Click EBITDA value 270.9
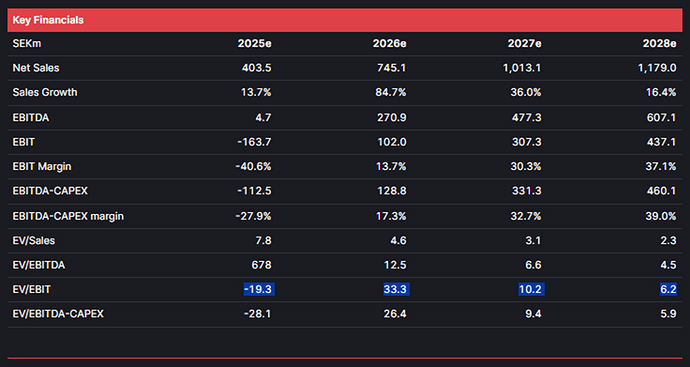The width and height of the screenshot is (690, 367). coord(392,117)
